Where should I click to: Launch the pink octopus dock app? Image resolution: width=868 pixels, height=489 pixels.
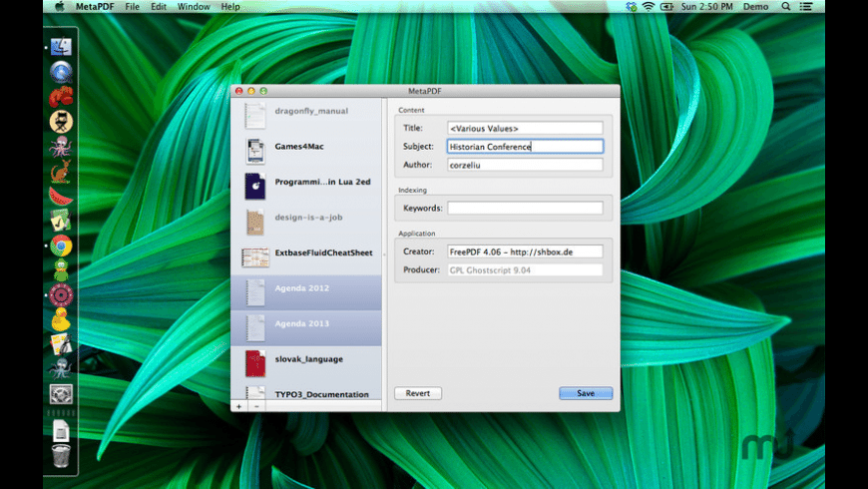coord(61,147)
